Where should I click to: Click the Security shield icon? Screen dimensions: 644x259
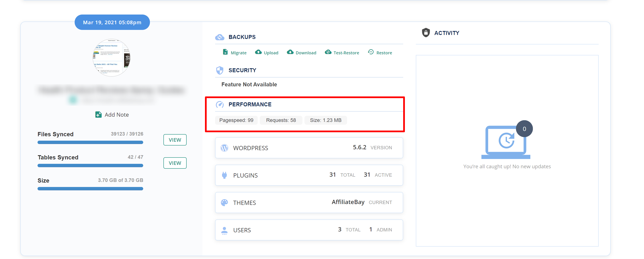tap(220, 70)
